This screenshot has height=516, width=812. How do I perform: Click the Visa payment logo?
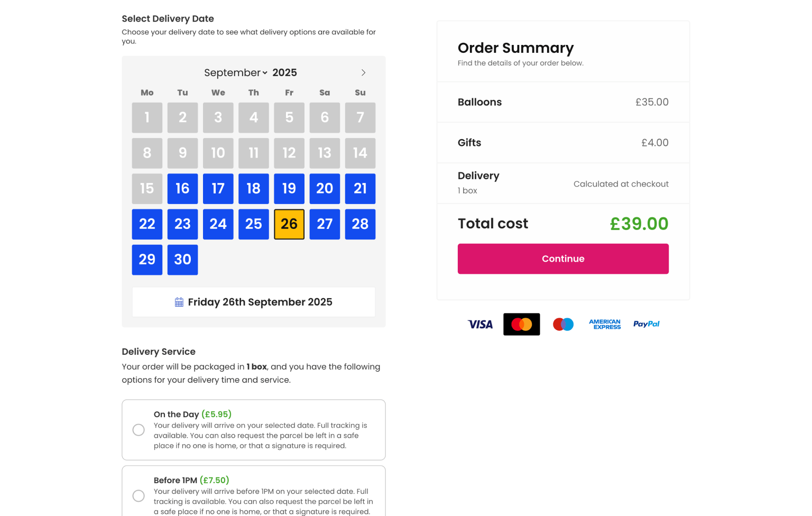[x=480, y=324]
